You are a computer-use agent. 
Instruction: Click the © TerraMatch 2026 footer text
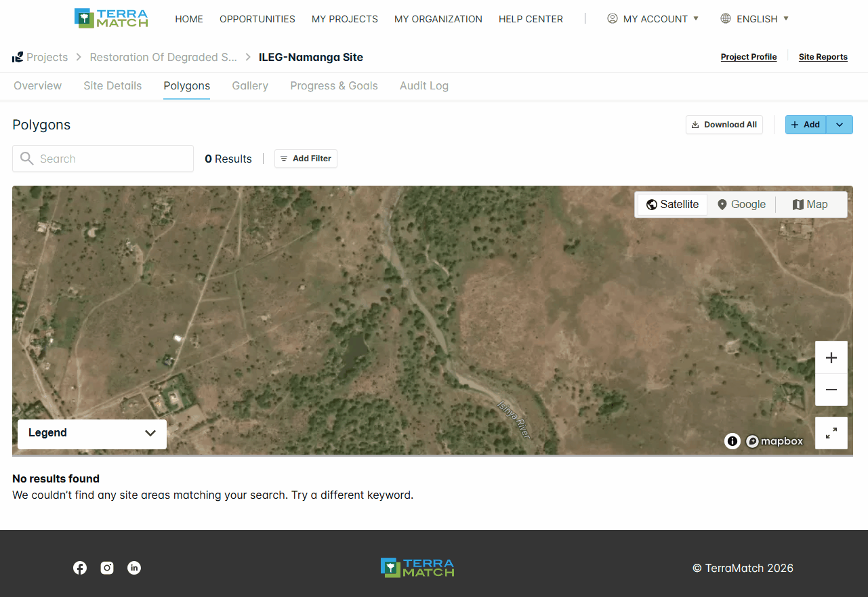[x=743, y=569]
